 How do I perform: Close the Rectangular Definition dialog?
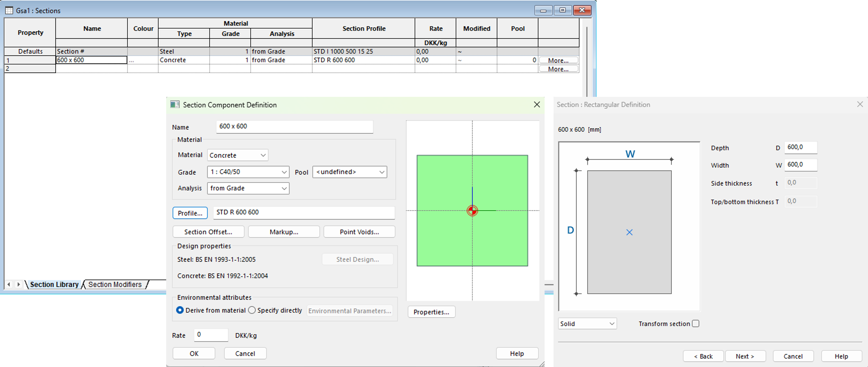(860, 105)
